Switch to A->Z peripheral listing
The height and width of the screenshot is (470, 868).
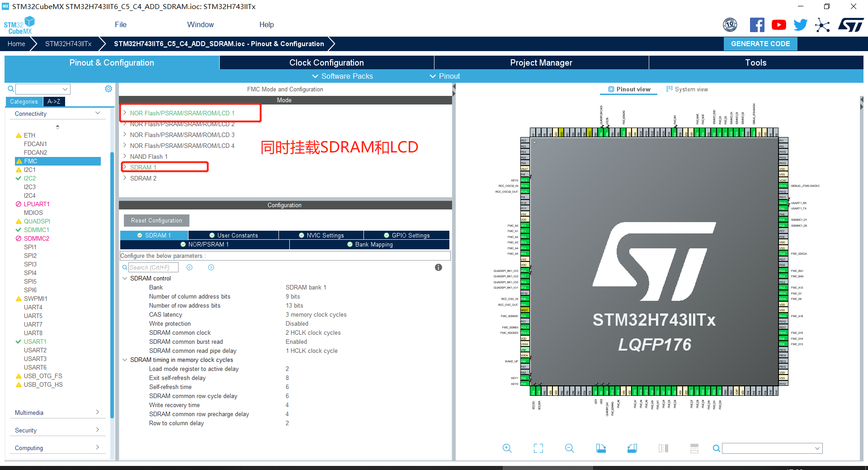tap(54, 102)
